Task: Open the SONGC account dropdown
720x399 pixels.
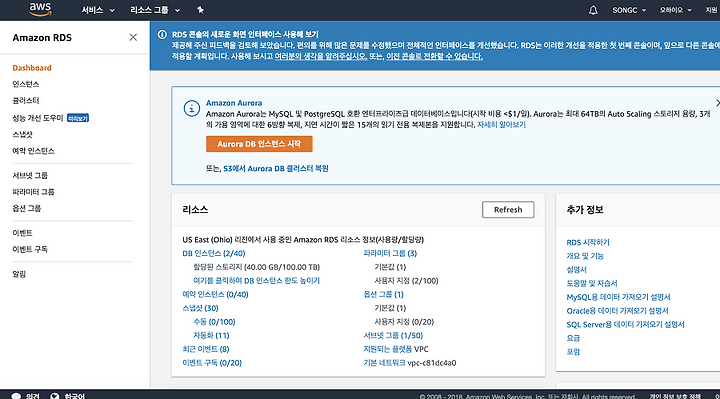Action: coord(629,10)
